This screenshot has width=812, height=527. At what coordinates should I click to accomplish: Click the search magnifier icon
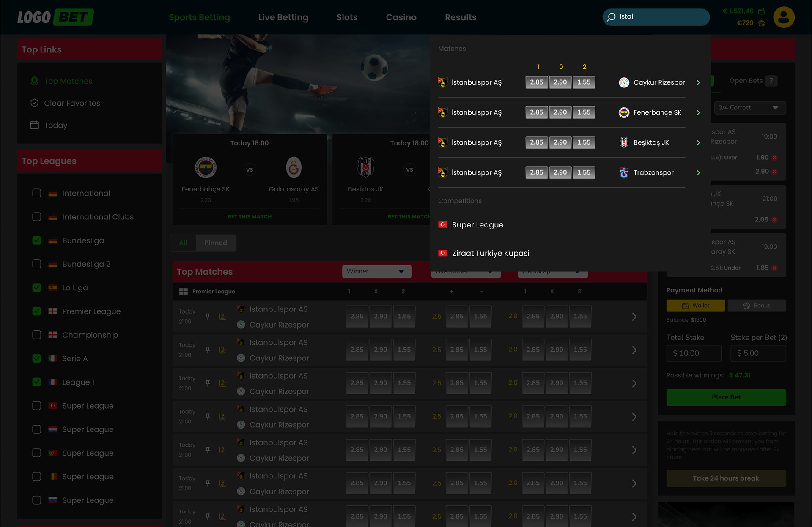(x=611, y=17)
